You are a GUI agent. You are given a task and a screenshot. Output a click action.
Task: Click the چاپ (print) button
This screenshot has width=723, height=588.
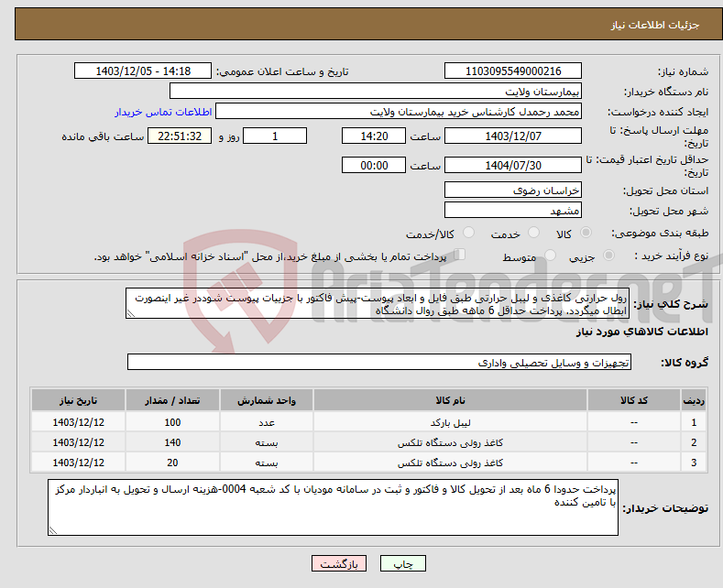click(402, 563)
